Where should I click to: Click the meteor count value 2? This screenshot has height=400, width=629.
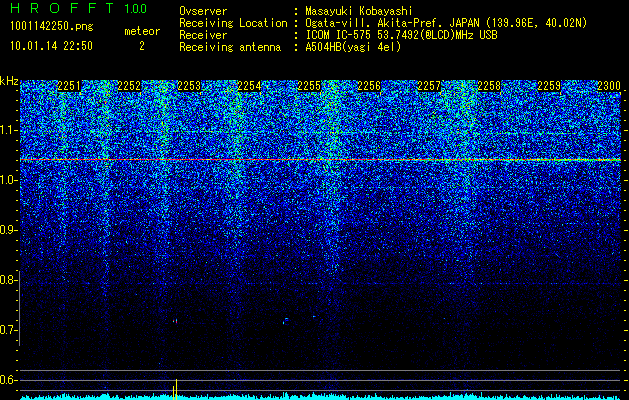point(142,46)
